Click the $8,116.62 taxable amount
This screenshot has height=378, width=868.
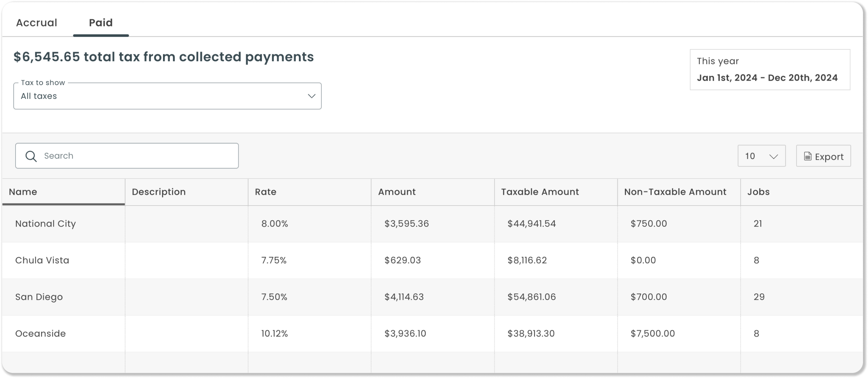point(527,260)
